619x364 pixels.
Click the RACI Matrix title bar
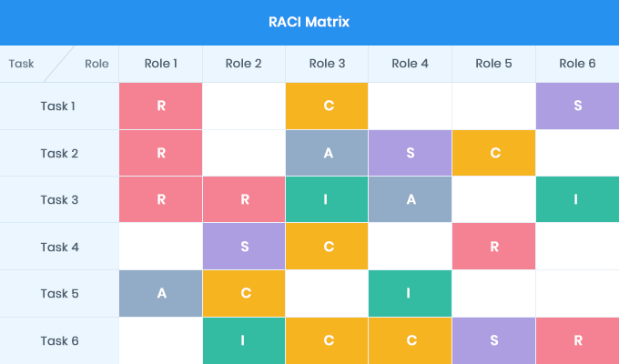click(x=309, y=22)
